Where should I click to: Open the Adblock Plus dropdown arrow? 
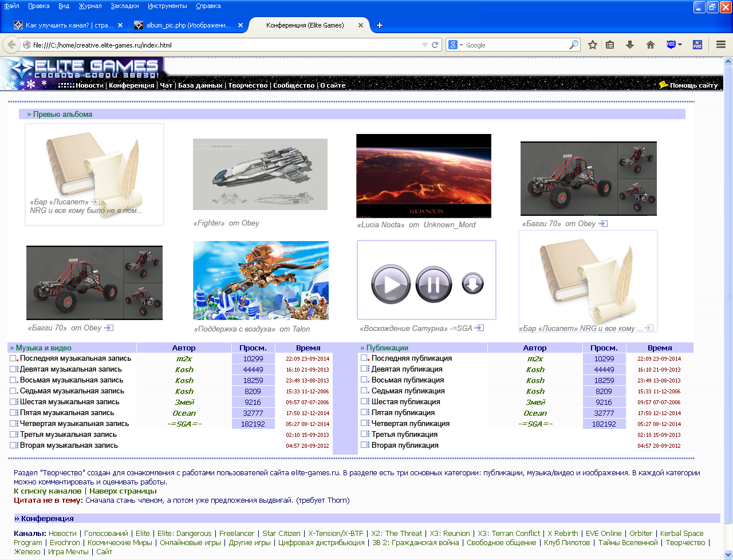click(x=680, y=45)
